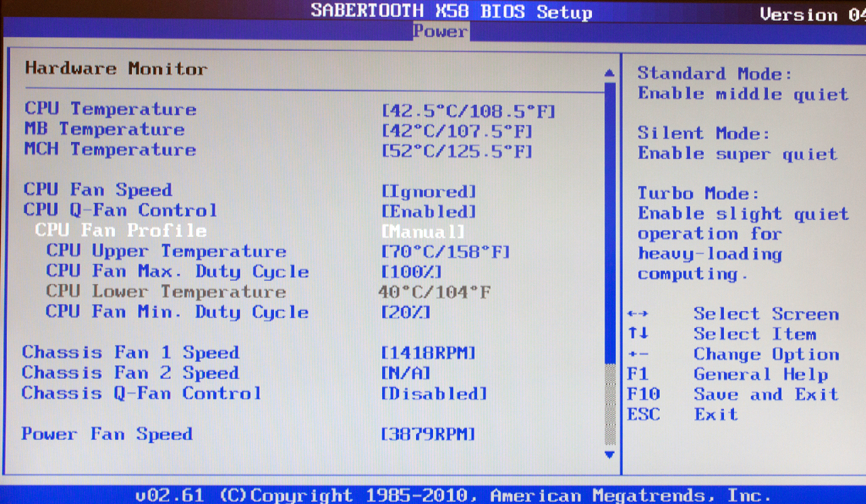Click the [3879RPM] power fan value
866x504 pixels.
429,434
